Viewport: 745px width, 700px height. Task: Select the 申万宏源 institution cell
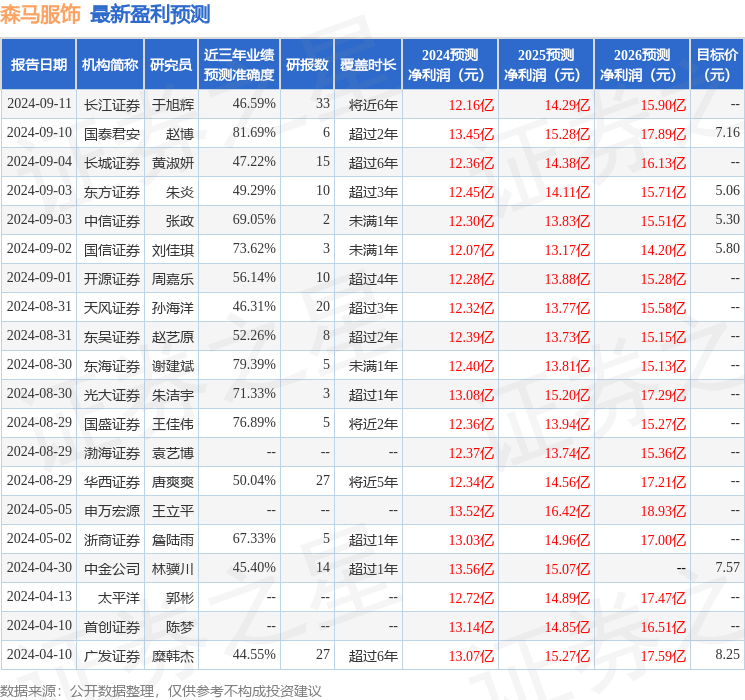112,511
